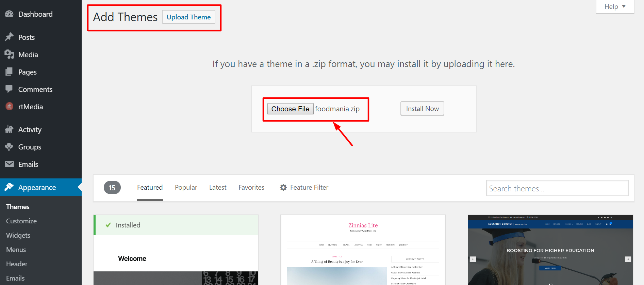644x285 pixels.
Task: Click the Installed theme thumbnail
Action: point(176,250)
